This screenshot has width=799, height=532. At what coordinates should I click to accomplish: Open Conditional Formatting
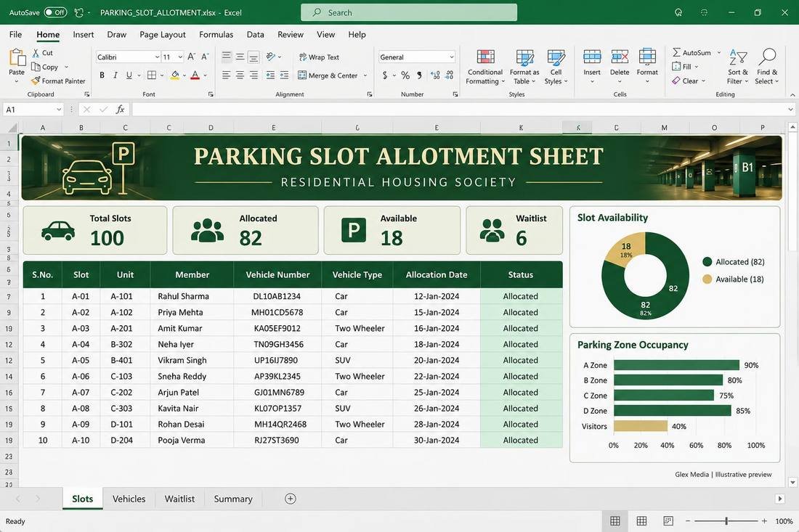485,67
